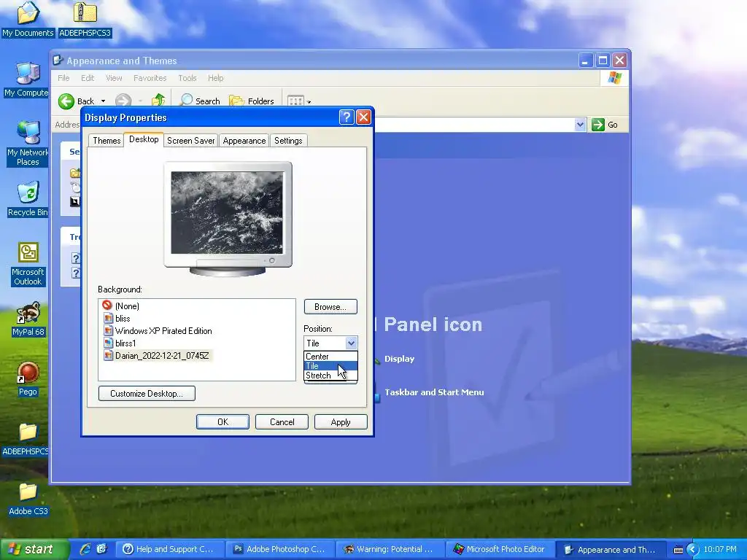
Task: Click Customize Desktop... button
Action: point(147,393)
